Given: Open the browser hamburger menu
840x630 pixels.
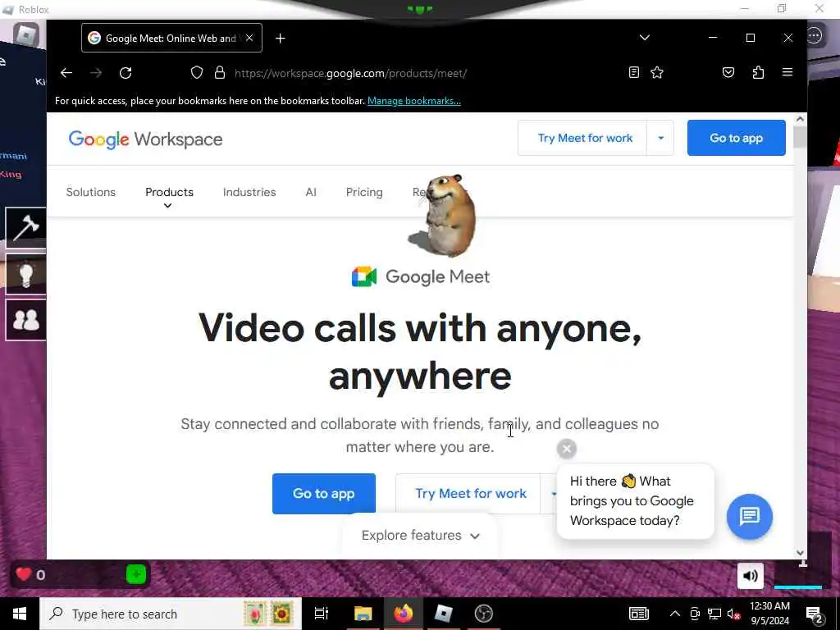Looking at the screenshot, I should (787, 72).
